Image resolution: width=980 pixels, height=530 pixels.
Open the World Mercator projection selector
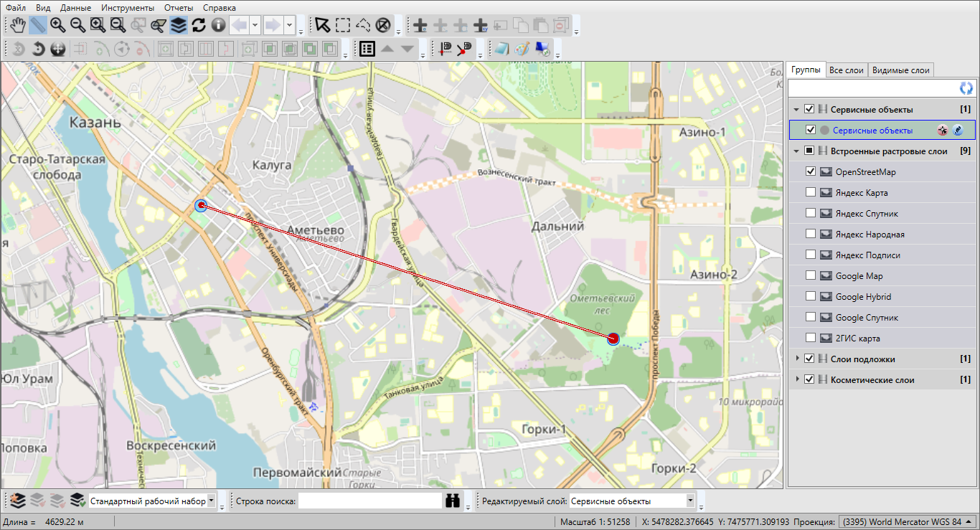(906, 521)
